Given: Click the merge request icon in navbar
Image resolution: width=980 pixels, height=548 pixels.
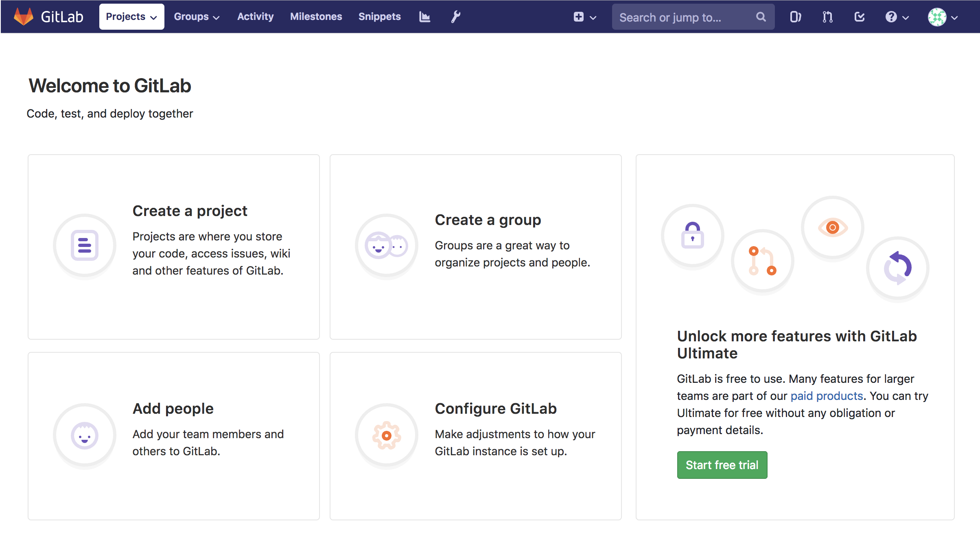Looking at the screenshot, I should pos(827,16).
